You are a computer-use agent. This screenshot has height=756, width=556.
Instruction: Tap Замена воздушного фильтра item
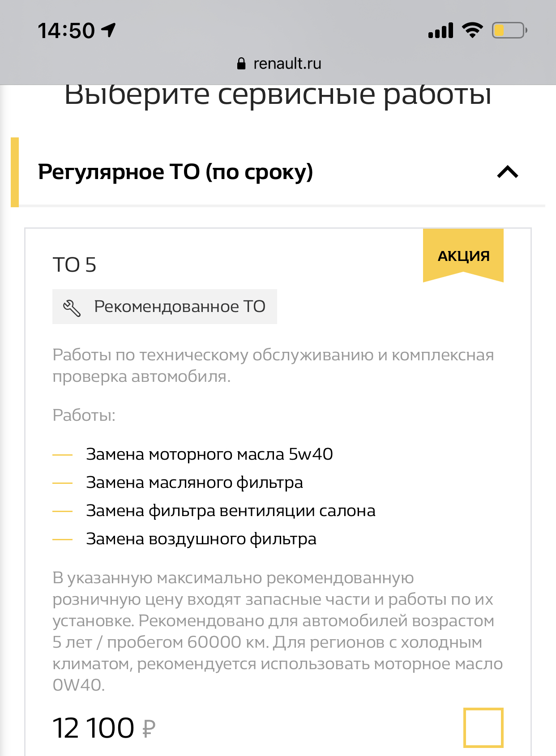coord(201,539)
